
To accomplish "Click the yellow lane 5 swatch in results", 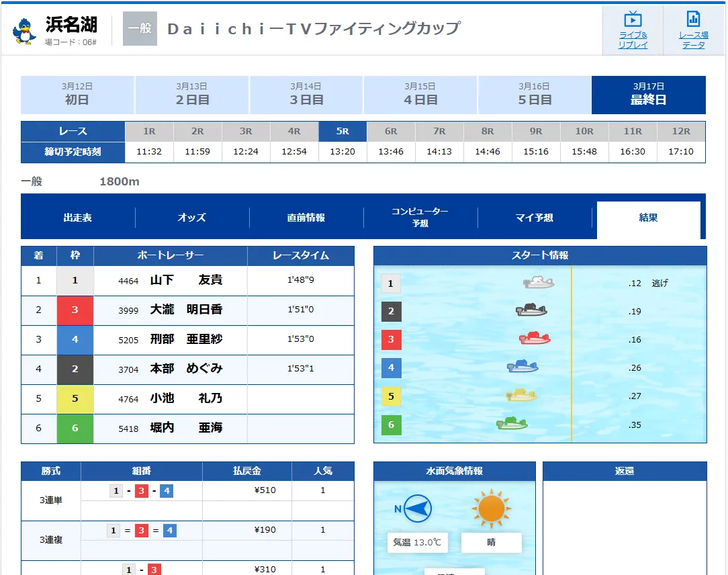I will (75, 399).
